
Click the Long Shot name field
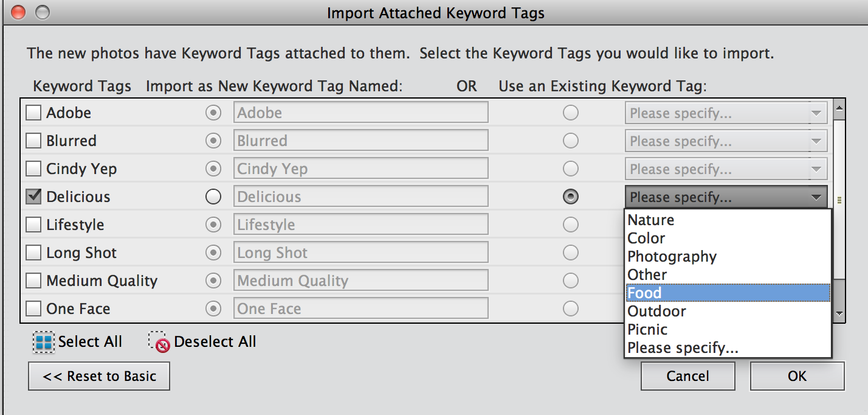pos(360,253)
